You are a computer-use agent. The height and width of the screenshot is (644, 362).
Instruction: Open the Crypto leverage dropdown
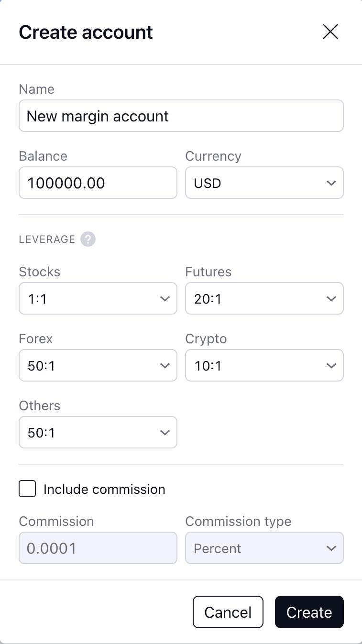(x=264, y=366)
